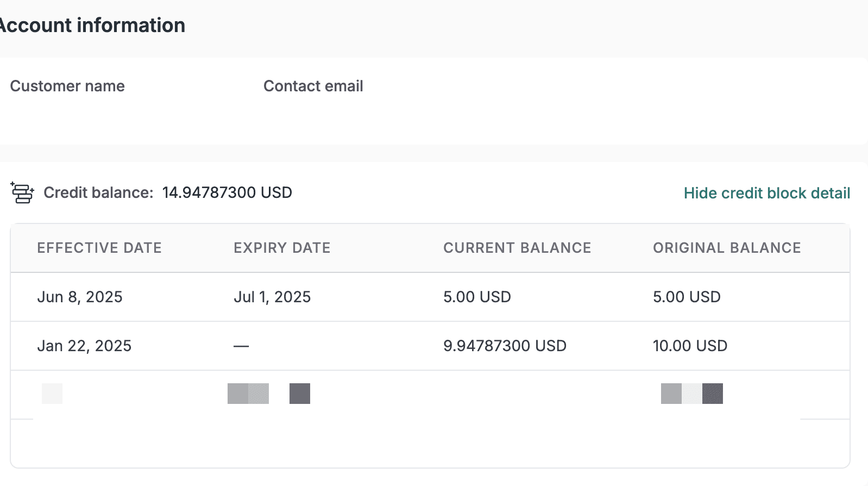Click the 10.00 USD original balance
The image size is (868, 486).
690,346
